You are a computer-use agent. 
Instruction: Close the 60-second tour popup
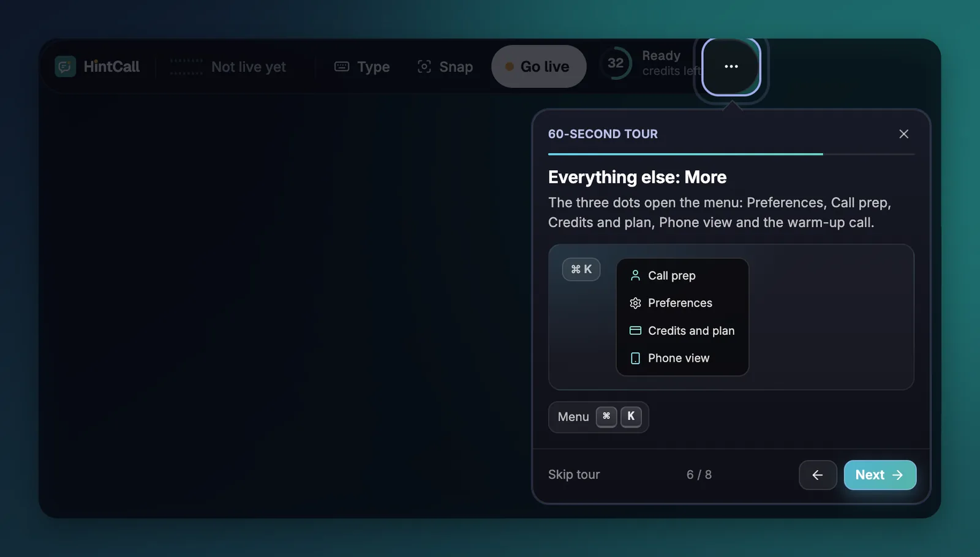(x=903, y=134)
